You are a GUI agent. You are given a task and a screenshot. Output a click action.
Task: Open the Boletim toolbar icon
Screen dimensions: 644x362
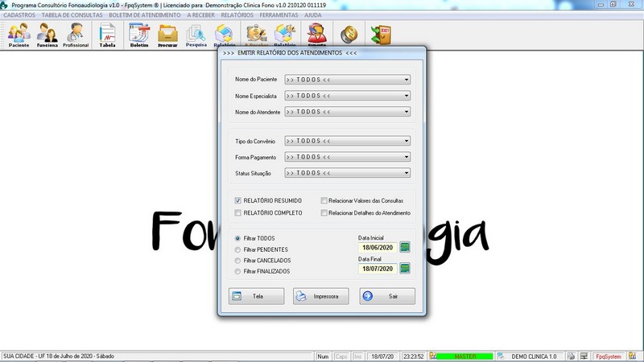(139, 35)
